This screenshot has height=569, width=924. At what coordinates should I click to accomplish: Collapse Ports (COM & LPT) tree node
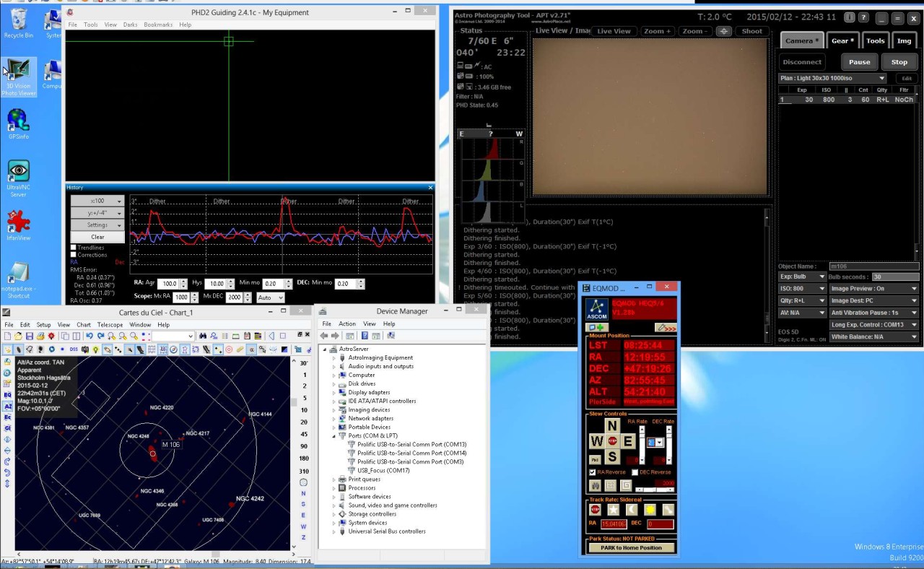pos(334,436)
